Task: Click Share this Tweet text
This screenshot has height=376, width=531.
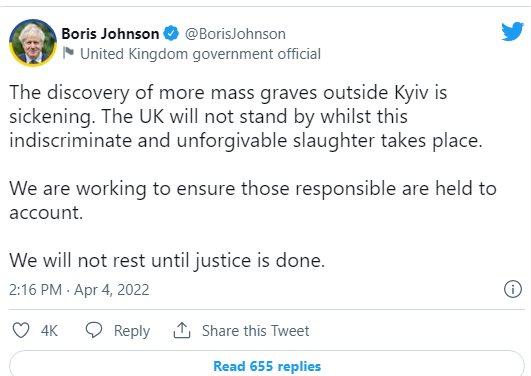Action: [255, 331]
